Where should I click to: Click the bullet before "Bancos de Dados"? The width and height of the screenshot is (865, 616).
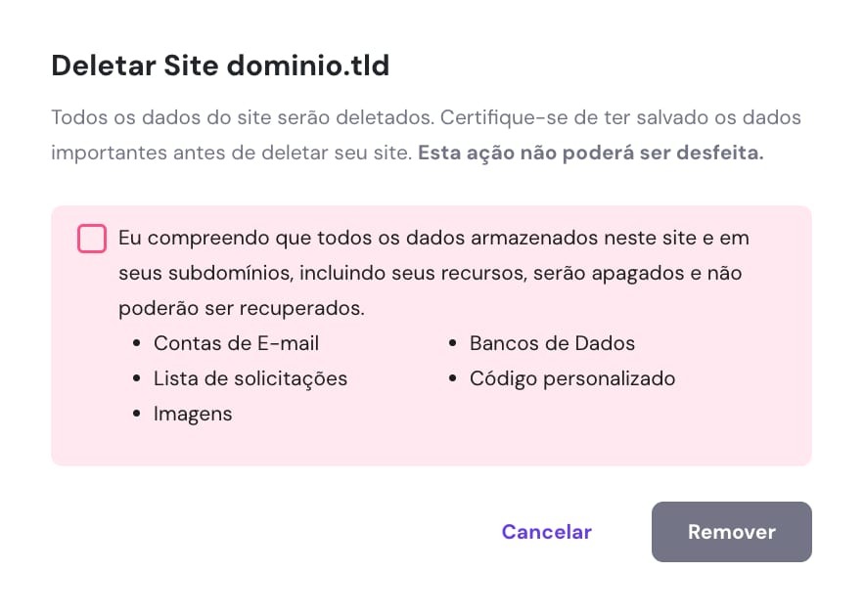pyautogui.click(x=453, y=344)
